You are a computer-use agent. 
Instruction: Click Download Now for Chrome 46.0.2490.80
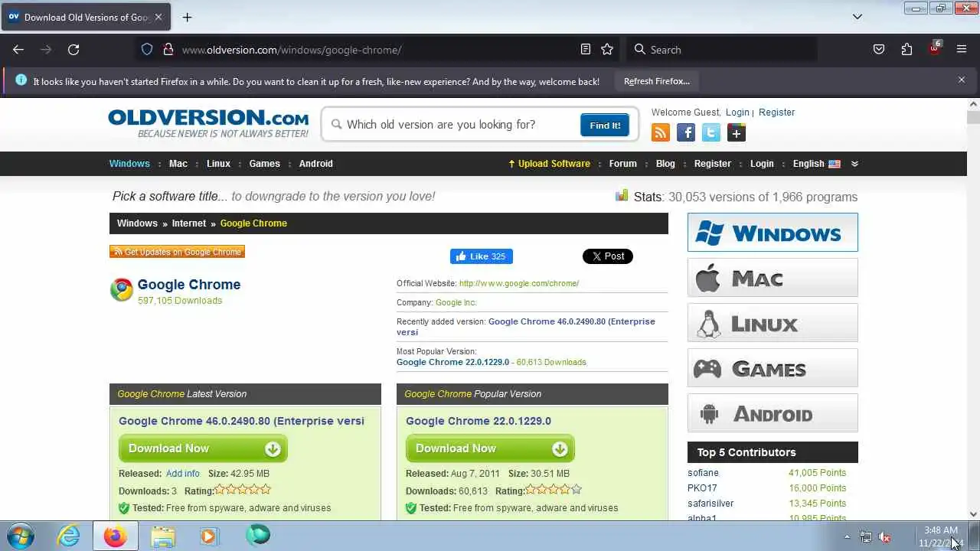click(203, 448)
